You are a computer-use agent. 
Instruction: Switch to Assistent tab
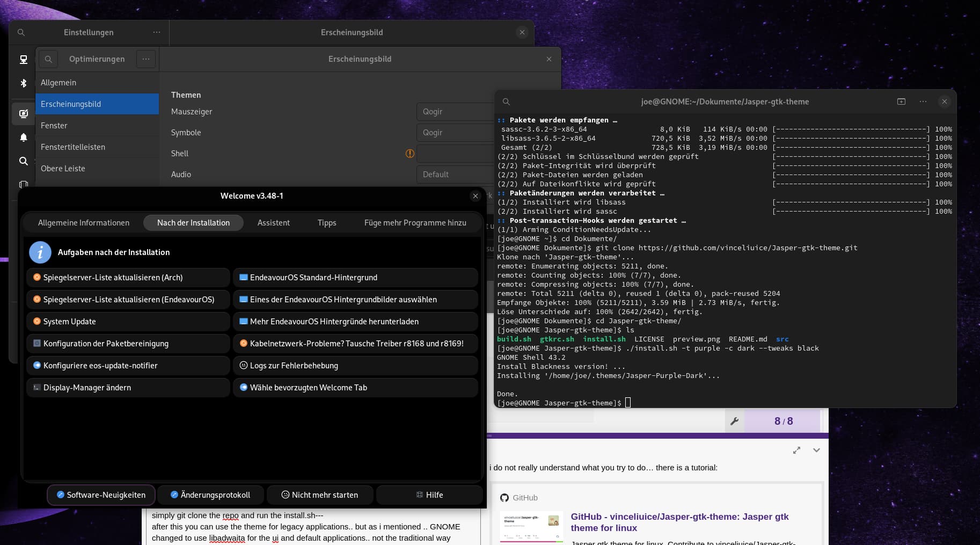coord(273,223)
